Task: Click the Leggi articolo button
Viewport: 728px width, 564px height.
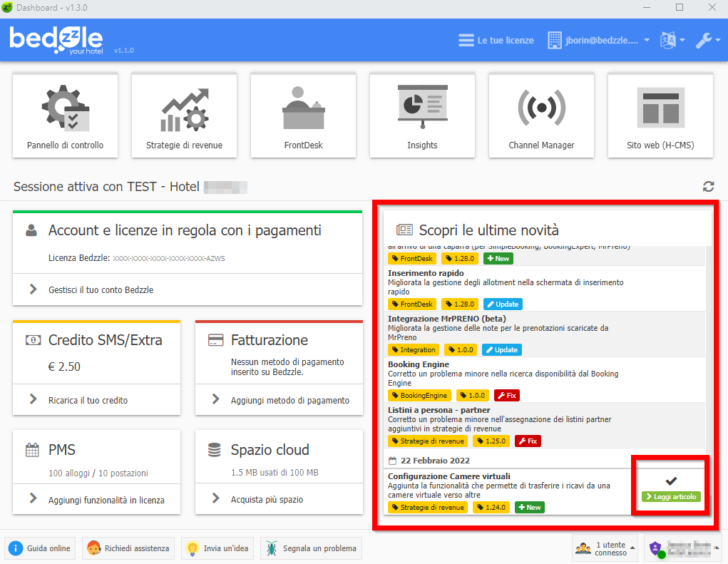Action: coord(671,497)
